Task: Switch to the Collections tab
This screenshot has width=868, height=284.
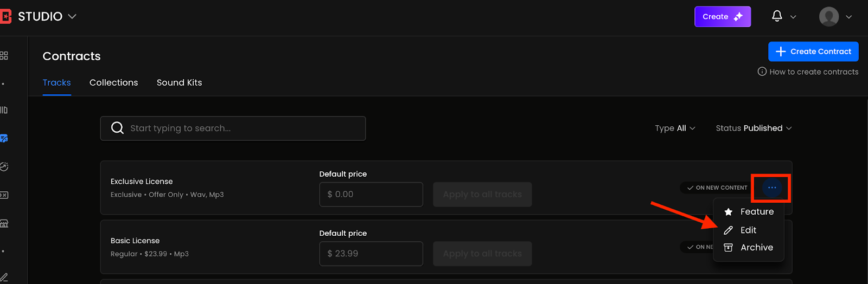Action: tap(113, 82)
